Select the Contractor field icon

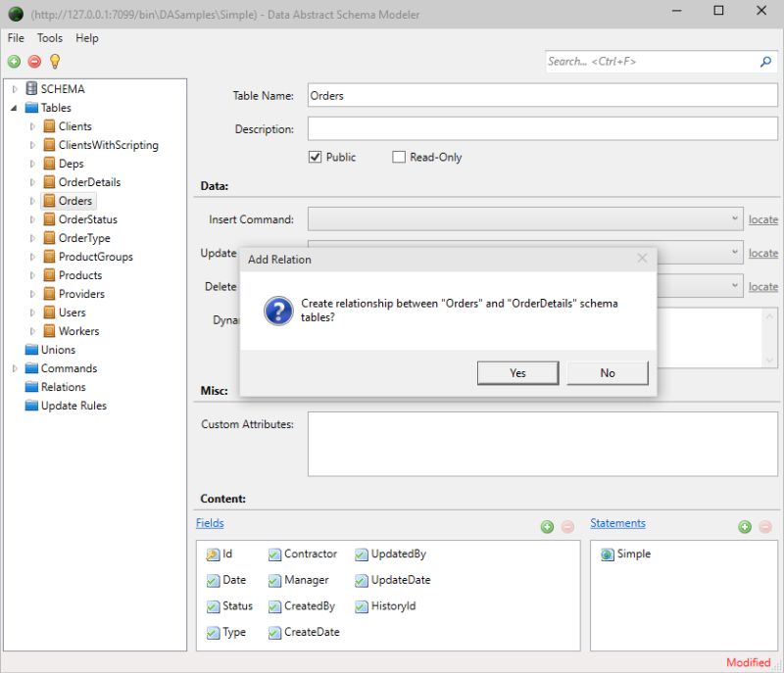(x=274, y=554)
